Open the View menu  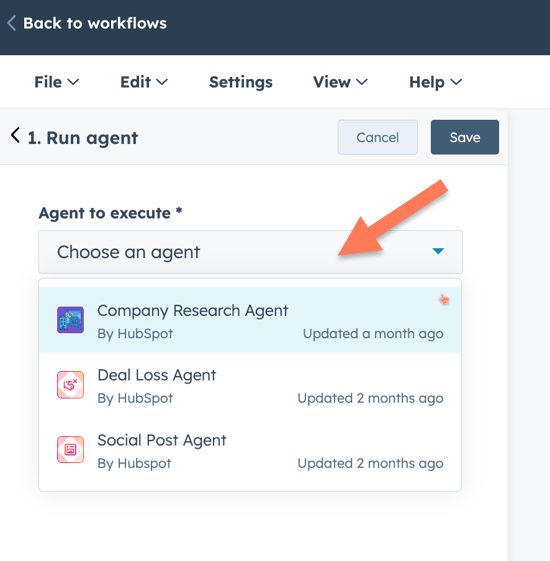pyautogui.click(x=340, y=82)
